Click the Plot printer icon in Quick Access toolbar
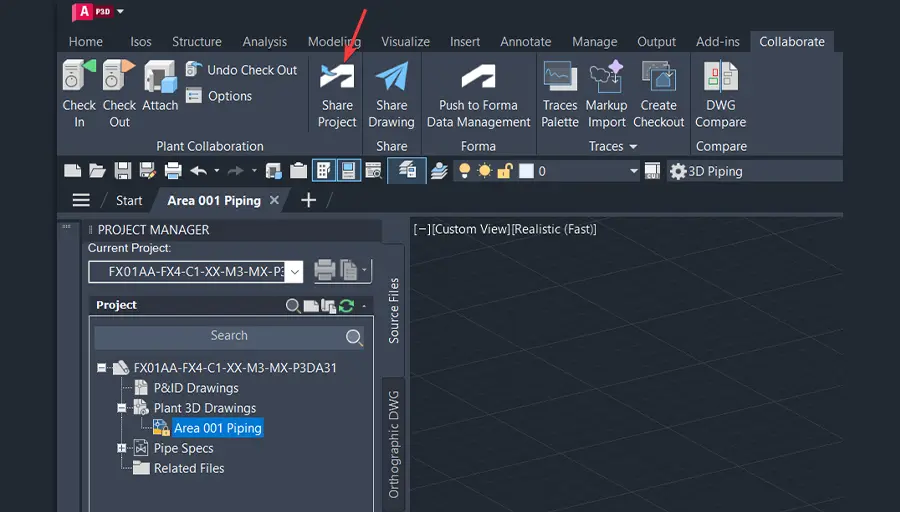900x512 pixels. pyautogui.click(x=173, y=170)
